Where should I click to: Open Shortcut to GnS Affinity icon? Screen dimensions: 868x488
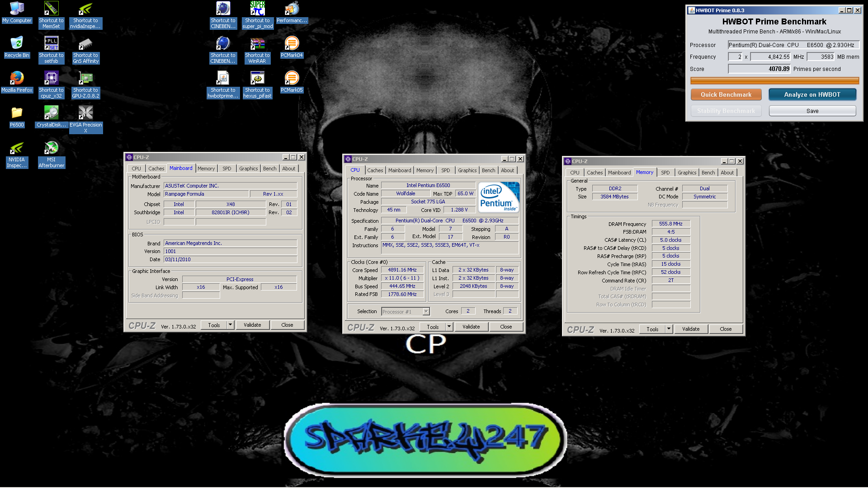click(x=85, y=50)
